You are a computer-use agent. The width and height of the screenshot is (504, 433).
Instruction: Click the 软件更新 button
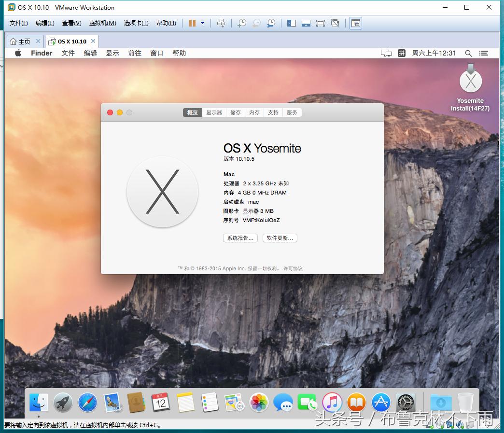pos(280,237)
